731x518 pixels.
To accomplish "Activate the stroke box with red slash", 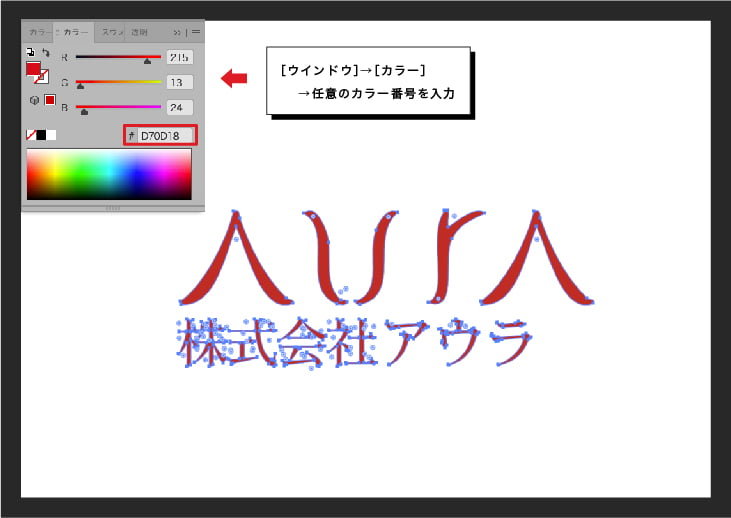I will [42, 77].
